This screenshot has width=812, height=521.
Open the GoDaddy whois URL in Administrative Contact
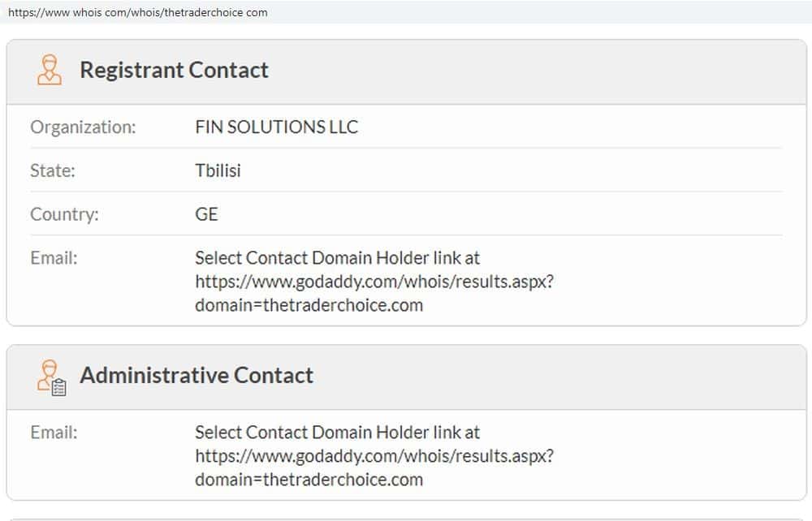(x=374, y=456)
